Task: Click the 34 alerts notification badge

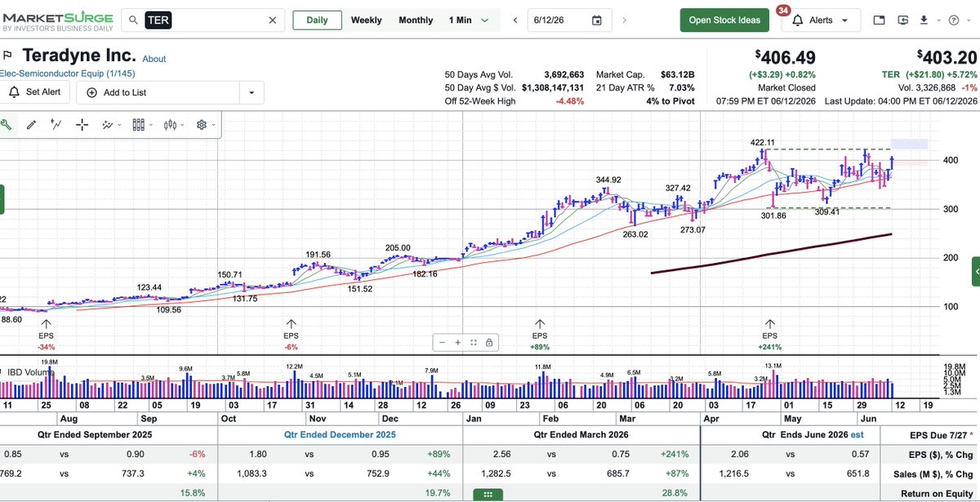Action: click(782, 11)
